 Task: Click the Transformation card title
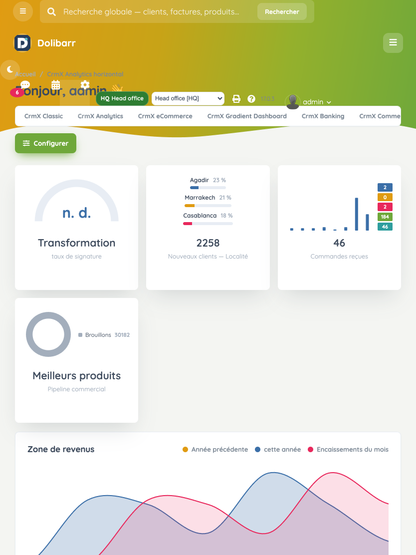(76, 243)
